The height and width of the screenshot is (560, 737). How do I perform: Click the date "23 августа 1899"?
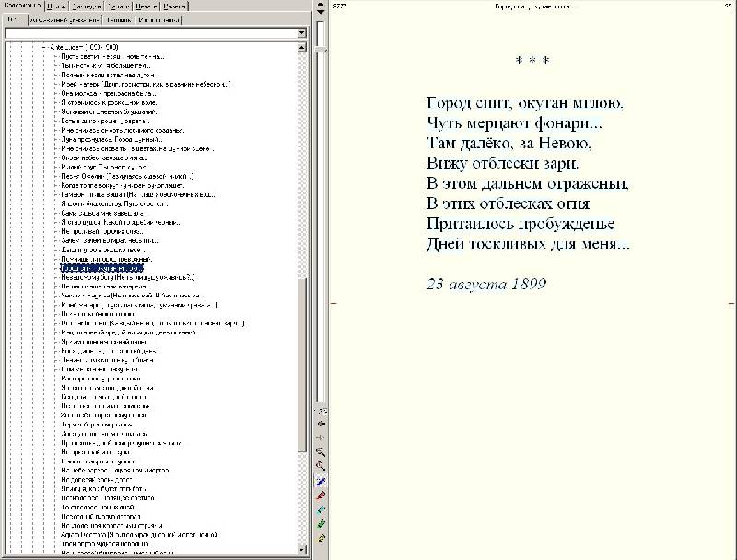(486, 284)
